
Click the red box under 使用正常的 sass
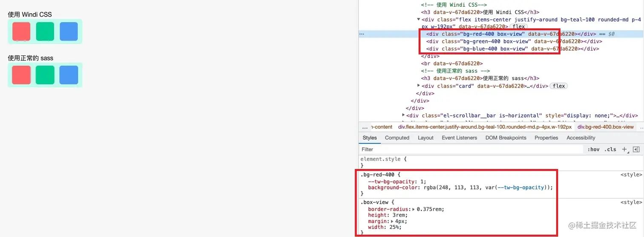(21, 75)
